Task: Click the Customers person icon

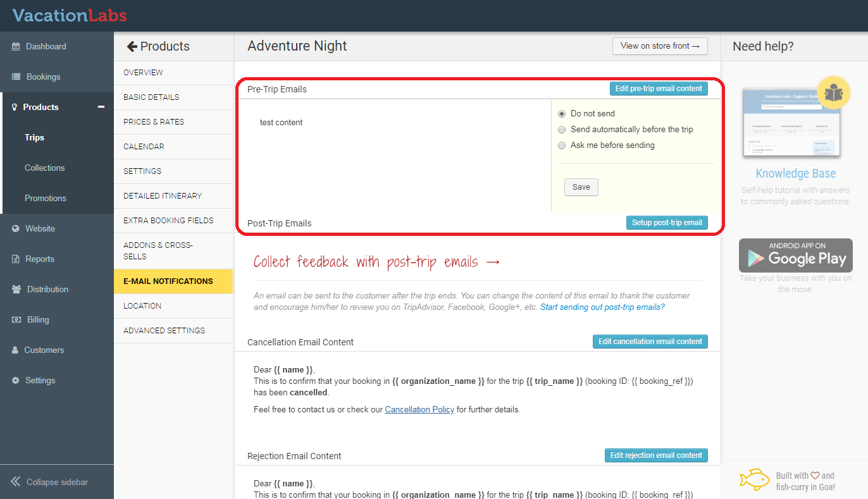Action: pos(16,350)
